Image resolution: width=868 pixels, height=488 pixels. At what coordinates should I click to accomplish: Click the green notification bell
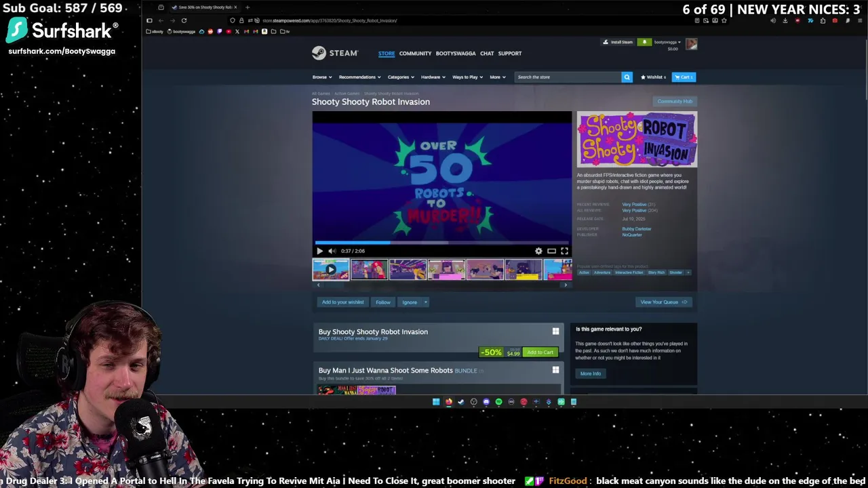pos(644,42)
